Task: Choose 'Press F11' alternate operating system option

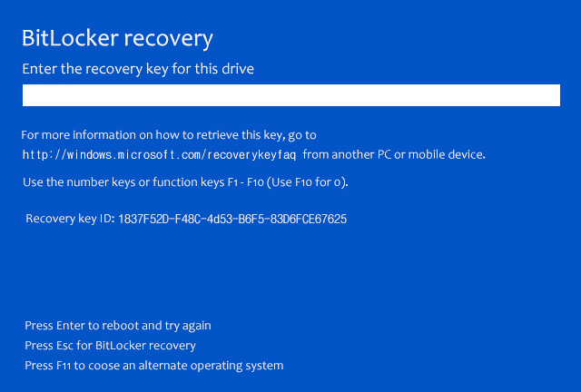Action: point(154,365)
